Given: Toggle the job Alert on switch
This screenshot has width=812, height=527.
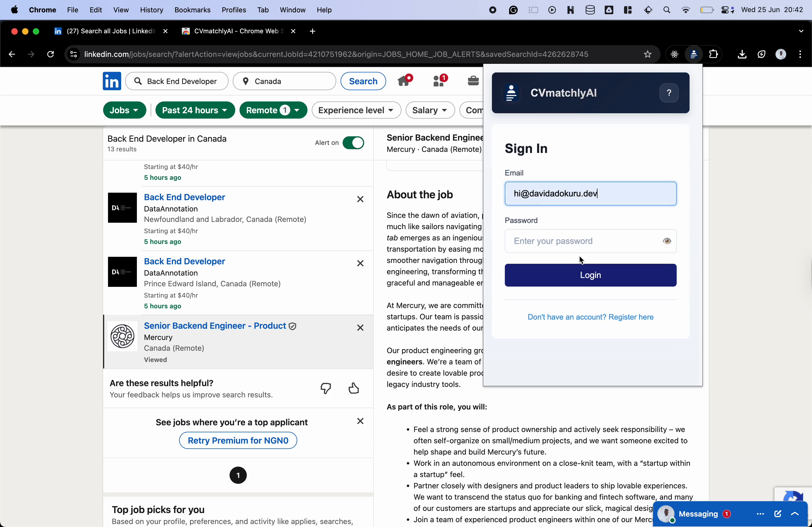Looking at the screenshot, I should (x=353, y=143).
